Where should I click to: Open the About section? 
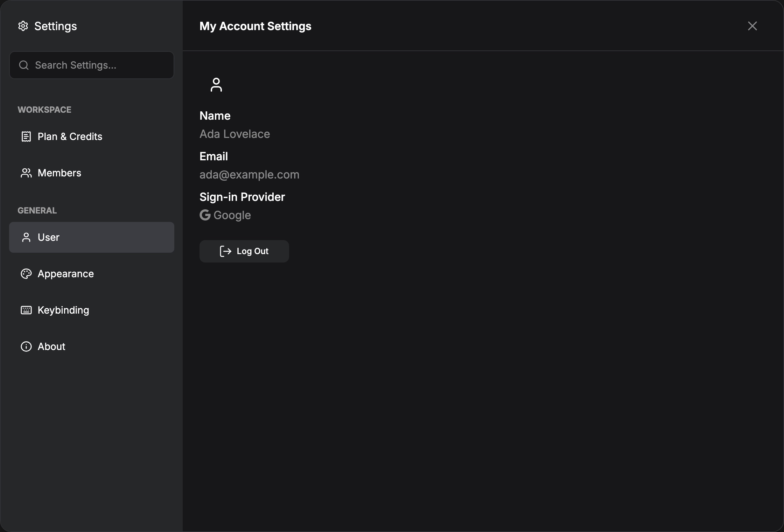tap(92, 346)
